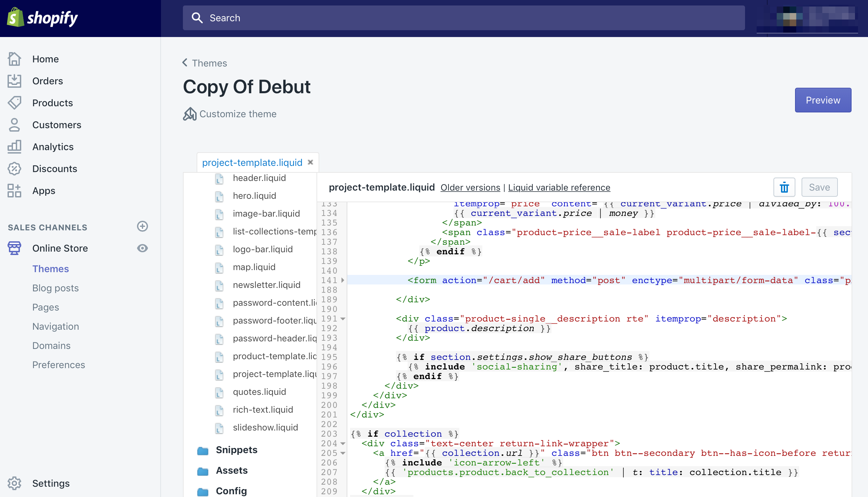Open quotes.liquid file
Image resolution: width=868 pixels, height=497 pixels.
[x=259, y=392]
